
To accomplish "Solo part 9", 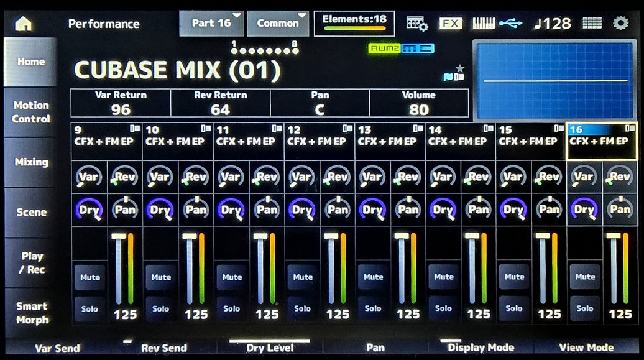I will 90,308.
